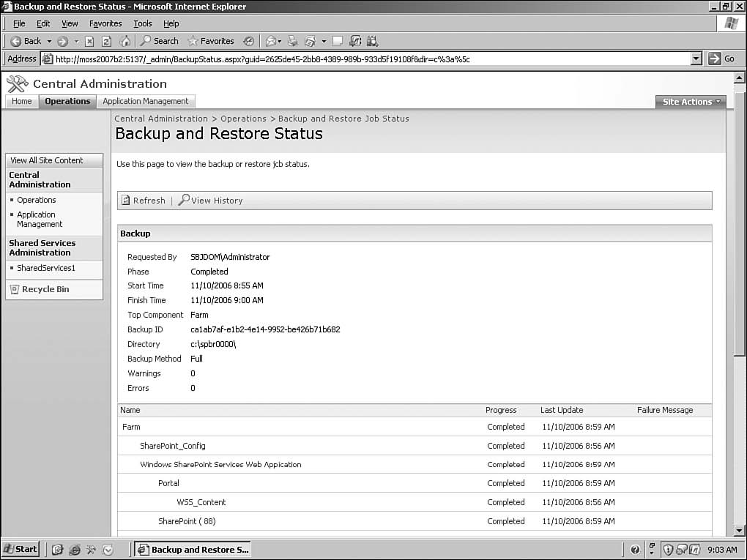Screen dimensions: 747x560
Task: Open the address bar dropdown
Action: [x=696, y=59]
